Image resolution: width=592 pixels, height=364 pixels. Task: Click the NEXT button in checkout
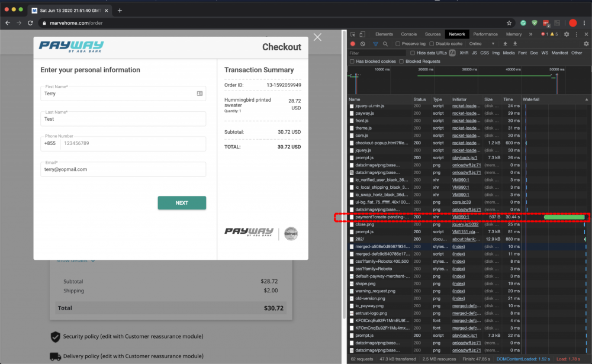tap(182, 203)
